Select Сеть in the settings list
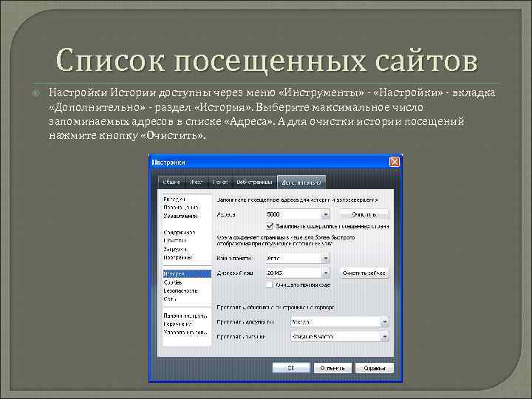The height and width of the screenshot is (399, 532). pos(170,299)
